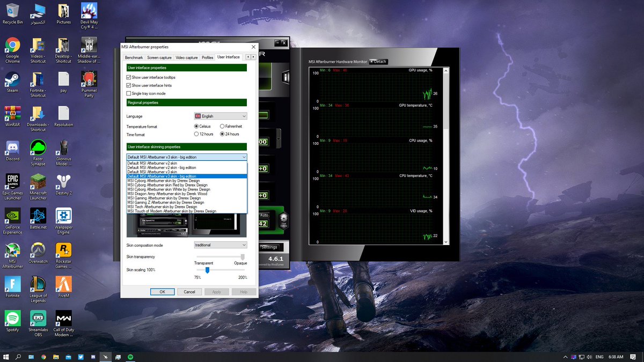This screenshot has width=644, height=362.
Task: Open the Skin composition mode dropdown
Action: [221, 245]
